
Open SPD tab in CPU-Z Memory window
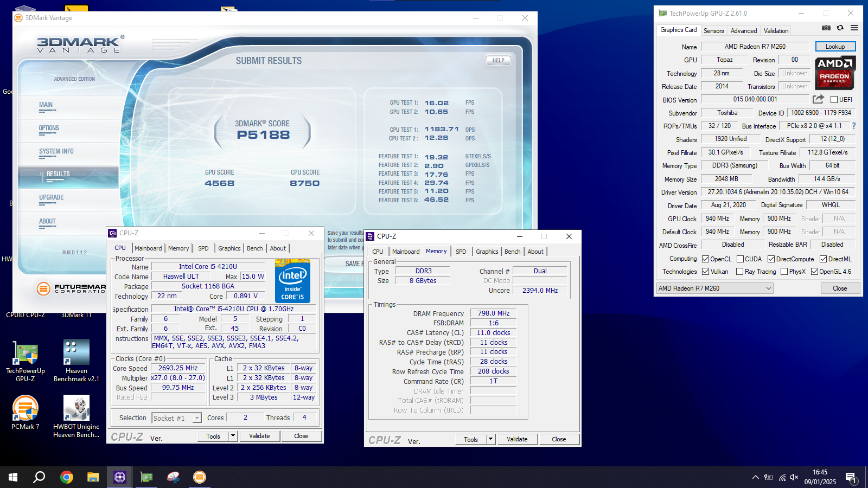(x=461, y=252)
